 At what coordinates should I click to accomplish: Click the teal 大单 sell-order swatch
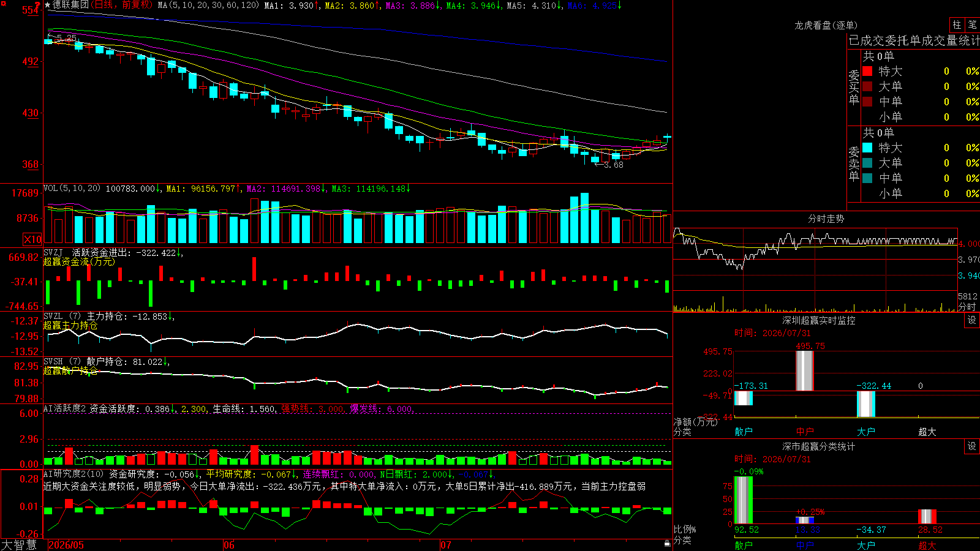(x=867, y=163)
